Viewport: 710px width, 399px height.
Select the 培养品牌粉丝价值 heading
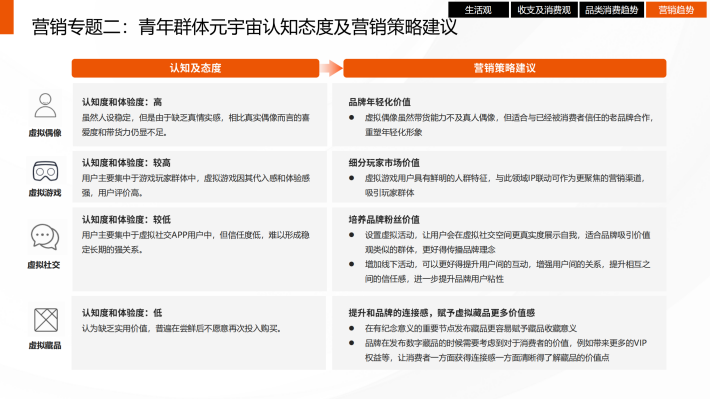384,220
